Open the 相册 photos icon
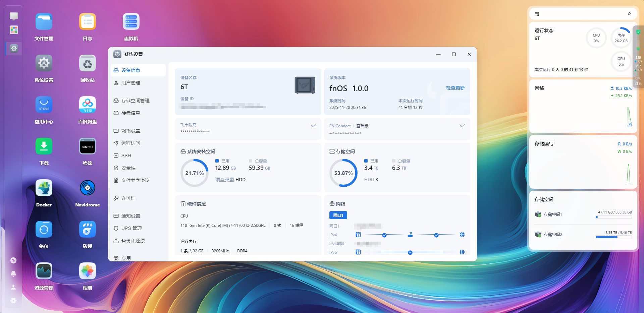Viewport: 644px width, 313px height. 88,271
